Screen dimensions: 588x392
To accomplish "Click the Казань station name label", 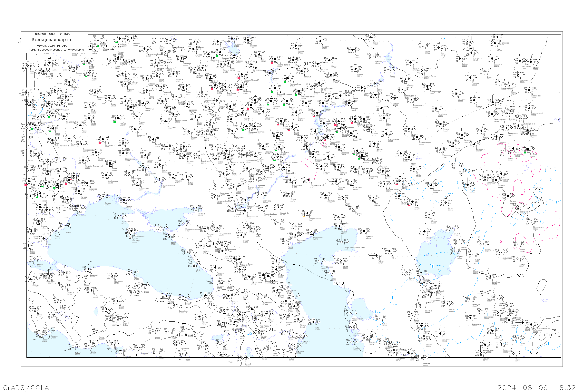I will [x=328, y=109].
